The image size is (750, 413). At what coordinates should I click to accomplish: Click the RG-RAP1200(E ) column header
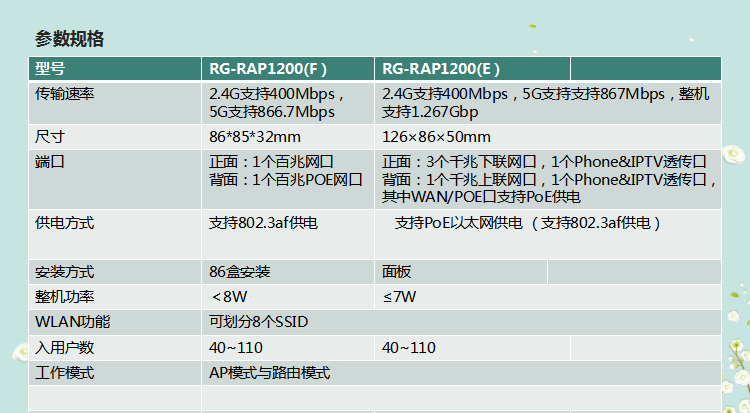point(441,69)
